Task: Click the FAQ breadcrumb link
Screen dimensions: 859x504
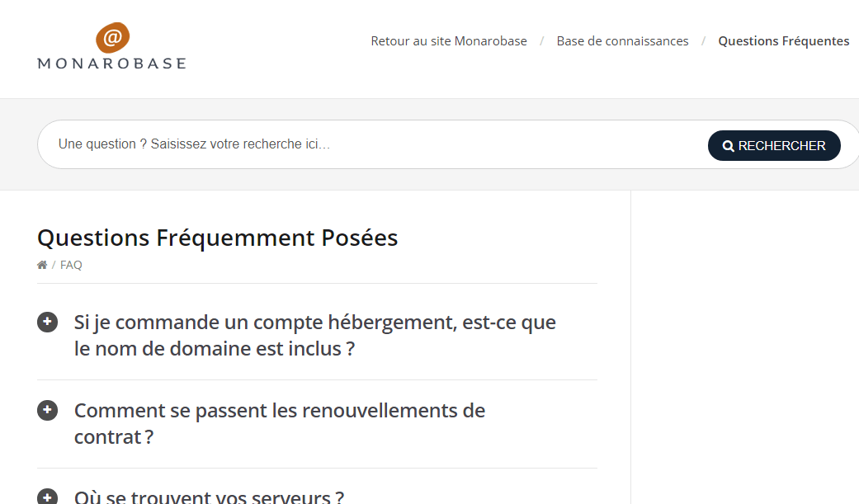Action: [x=71, y=265]
